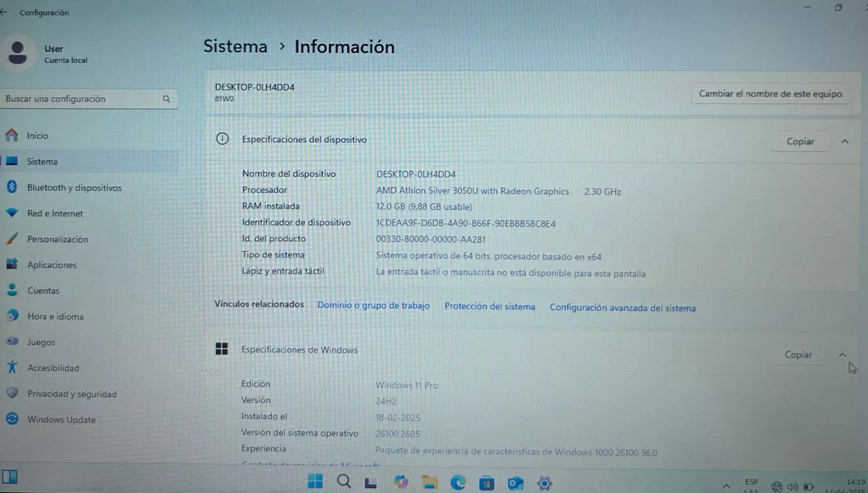868x493 pixels.
Task: Click the Instalado el date 18-02-2025
Action: click(x=398, y=417)
